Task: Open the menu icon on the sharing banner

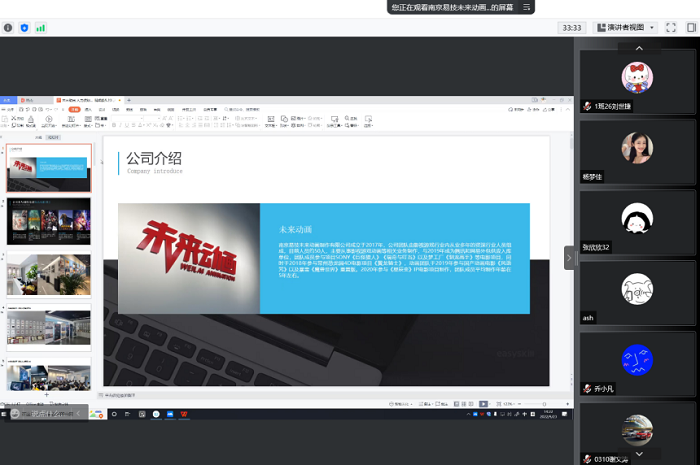Action: 524,7
